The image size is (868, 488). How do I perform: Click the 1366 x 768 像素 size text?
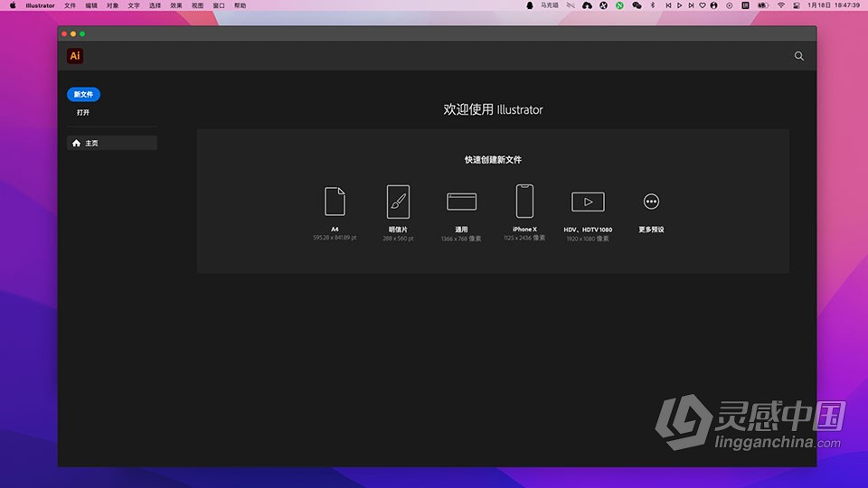pyautogui.click(x=461, y=239)
